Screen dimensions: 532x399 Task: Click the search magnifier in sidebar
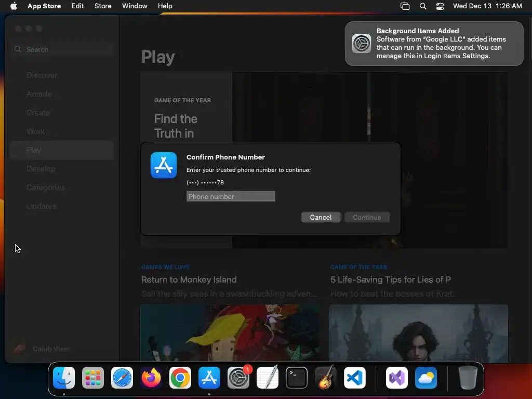(x=18, y=49)
